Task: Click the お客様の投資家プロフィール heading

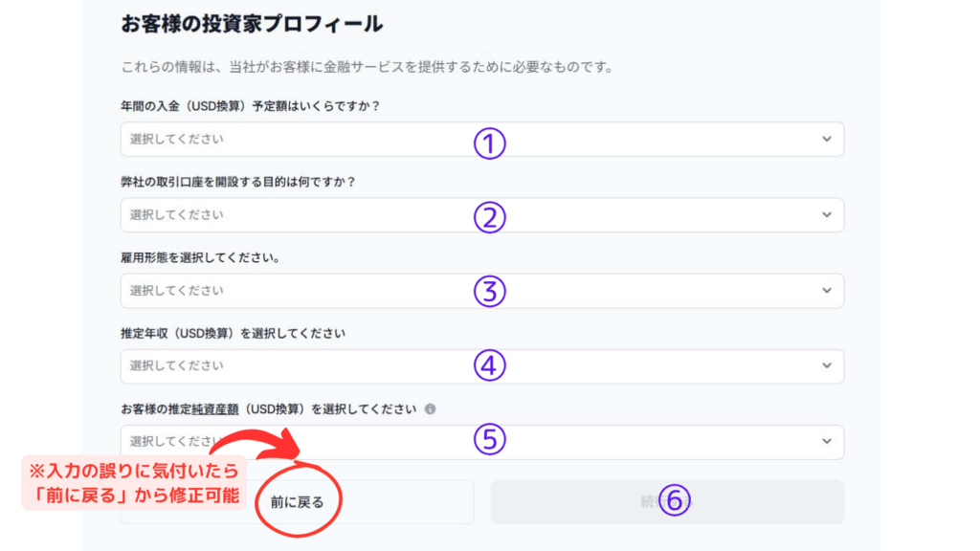Action: [252, 23]
